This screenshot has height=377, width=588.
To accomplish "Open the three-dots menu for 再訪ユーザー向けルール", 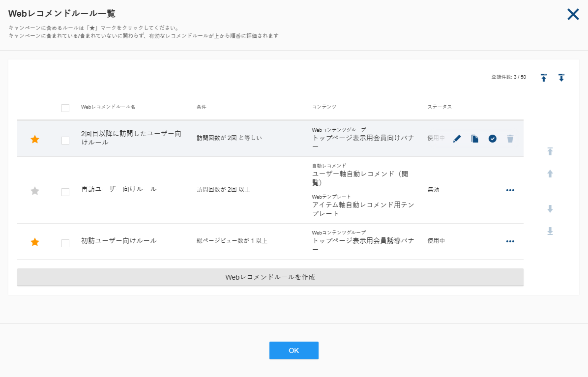I will (510, 190).
